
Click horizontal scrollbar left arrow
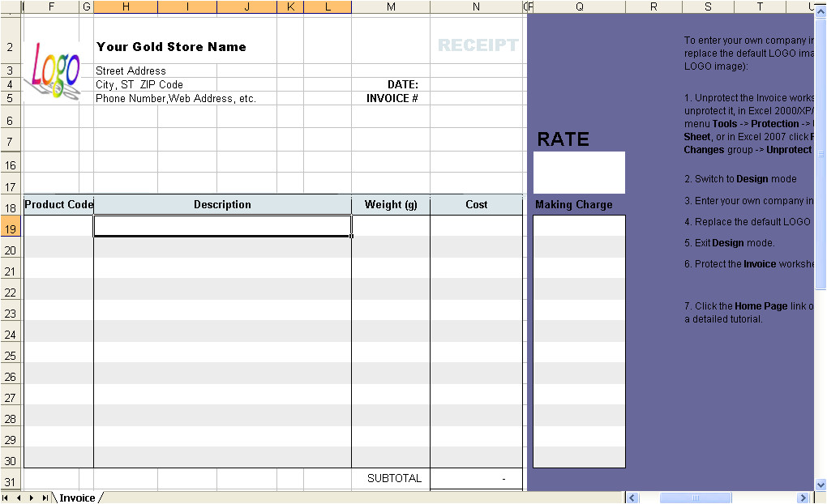tap(632, 498)
